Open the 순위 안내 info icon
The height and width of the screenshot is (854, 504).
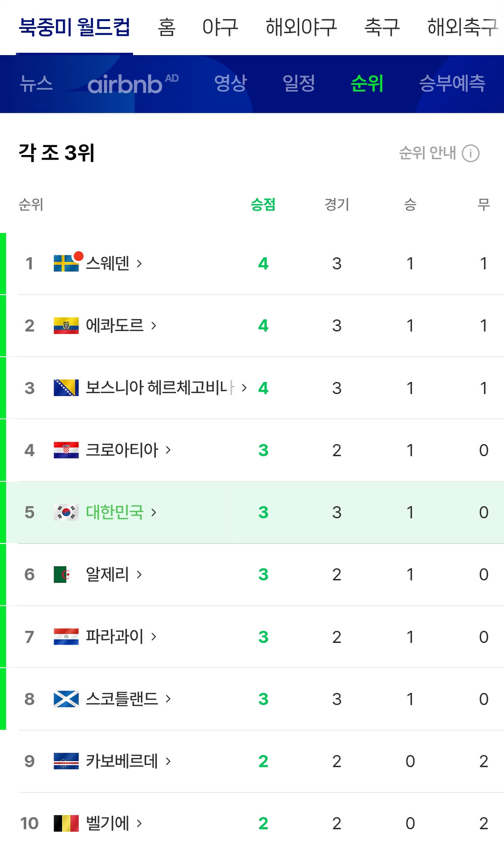(x=470, y=153)
